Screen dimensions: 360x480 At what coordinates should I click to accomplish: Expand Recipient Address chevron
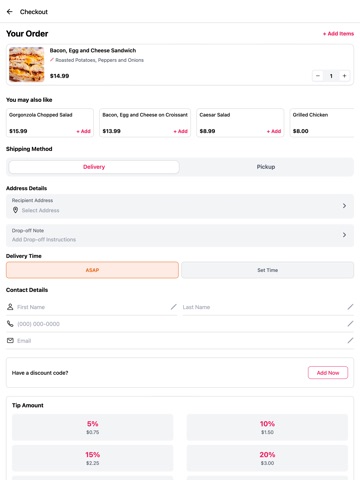pos(344,206)
